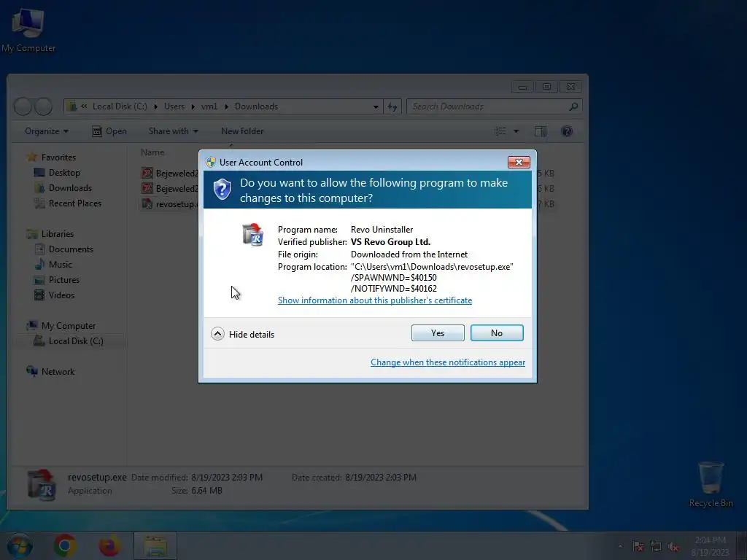Click Open in the Explorer toolbar

(x=109, y=131)
